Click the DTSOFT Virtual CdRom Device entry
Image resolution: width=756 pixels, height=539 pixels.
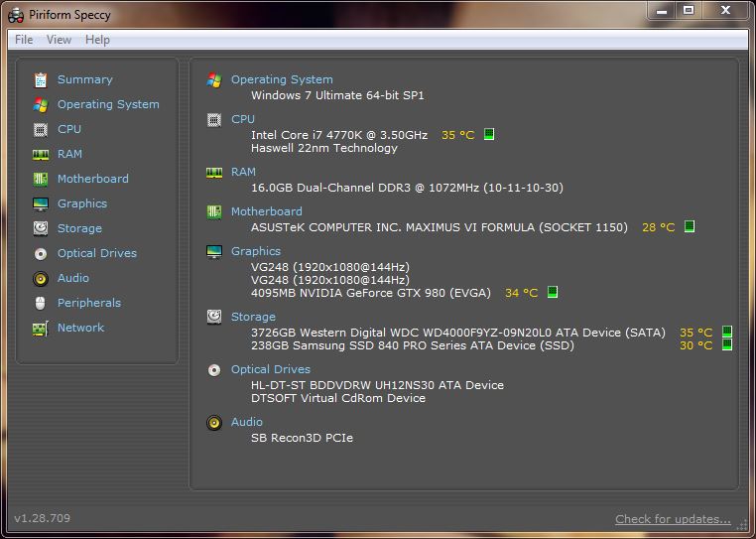(338, 398)
